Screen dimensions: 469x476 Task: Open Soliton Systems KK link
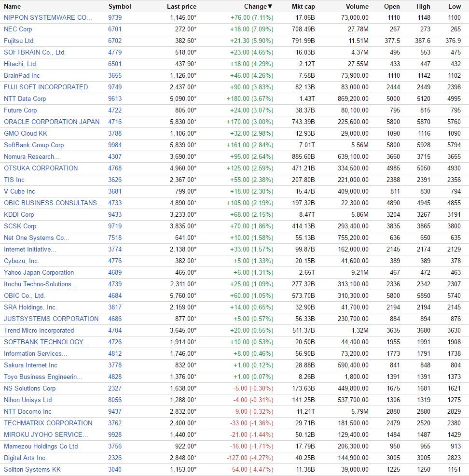[32, 469]
